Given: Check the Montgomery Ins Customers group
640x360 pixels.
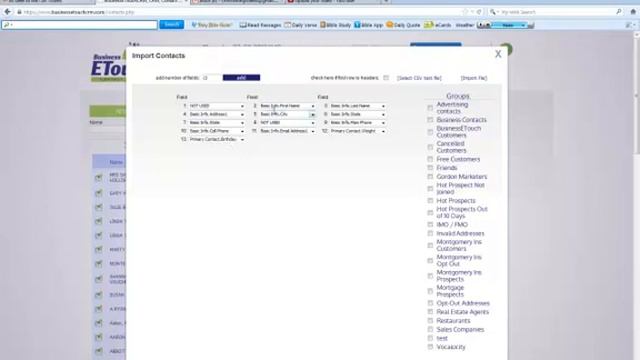Looking at the screenshot, I should [430, 245].
